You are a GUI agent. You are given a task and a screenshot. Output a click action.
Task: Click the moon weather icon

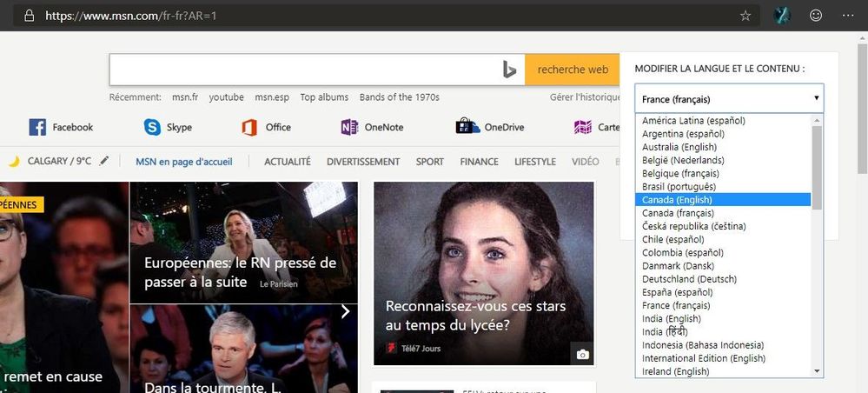click(14, 162)
